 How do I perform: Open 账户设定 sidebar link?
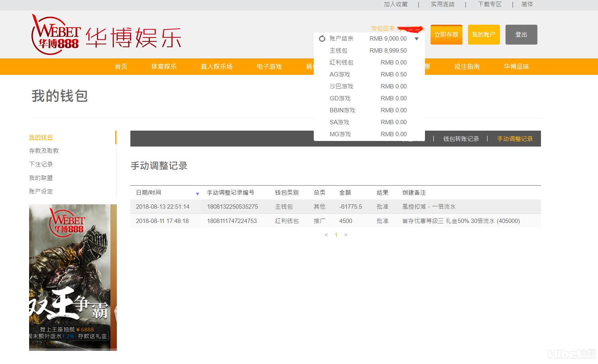41,192
